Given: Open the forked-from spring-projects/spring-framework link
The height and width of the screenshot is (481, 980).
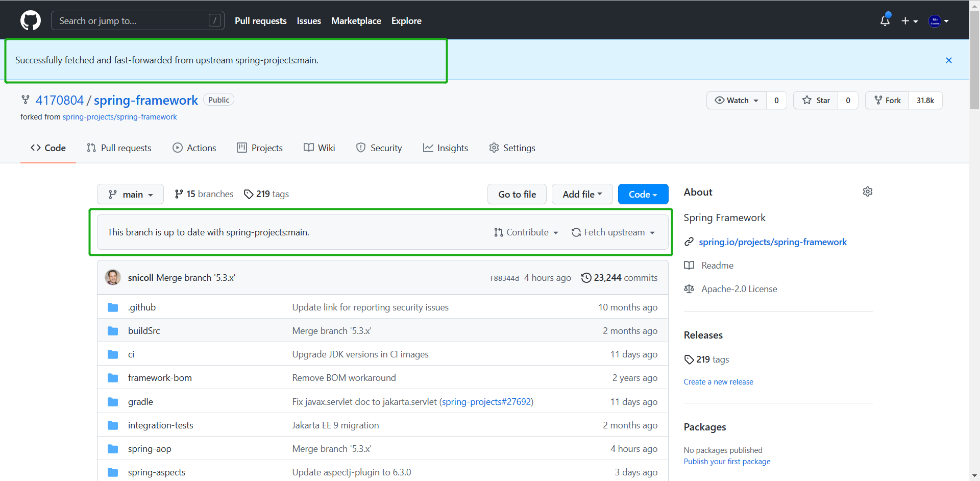Looking at the screenshot, I should coord(120,117).
